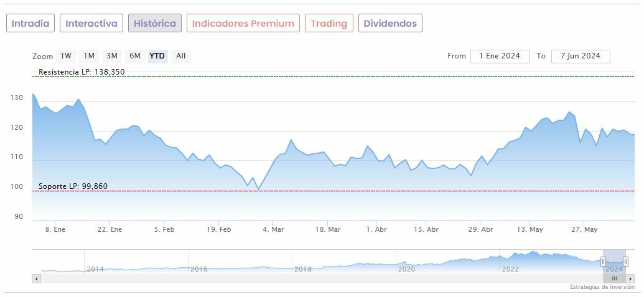
Task: Click the To date input field
Action: pyautogui.click(x=580, y=56)
